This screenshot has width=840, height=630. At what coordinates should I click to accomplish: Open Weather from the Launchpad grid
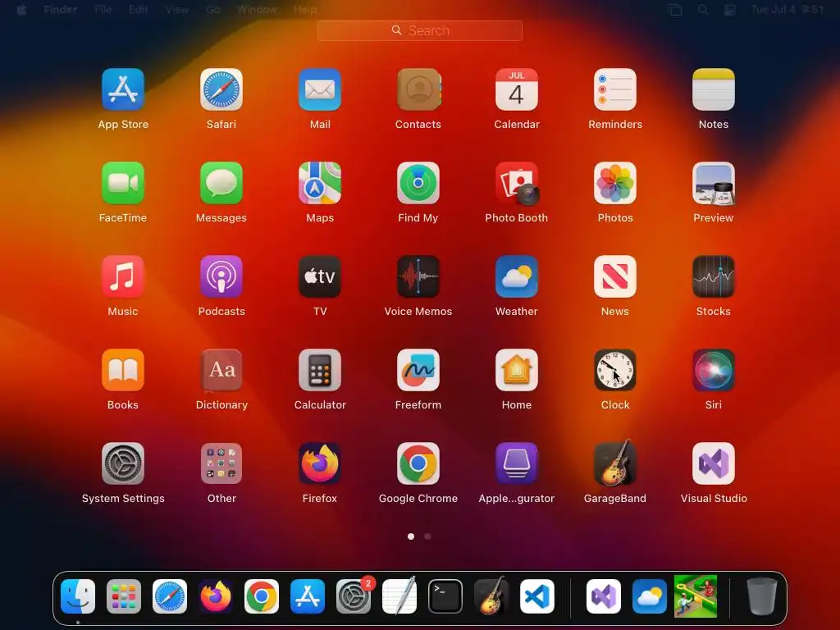pyautogui.click(x=517, y=276)
